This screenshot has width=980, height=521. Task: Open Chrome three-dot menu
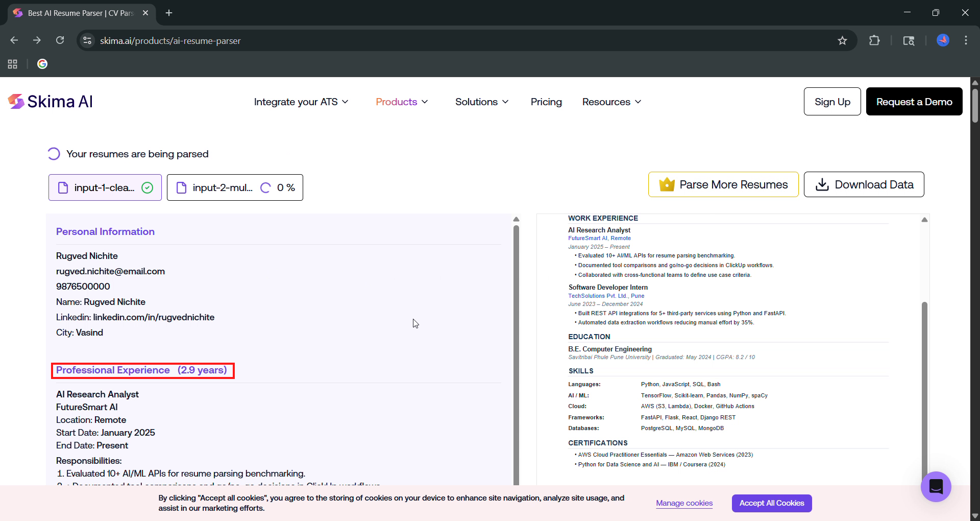click(966, 40)
